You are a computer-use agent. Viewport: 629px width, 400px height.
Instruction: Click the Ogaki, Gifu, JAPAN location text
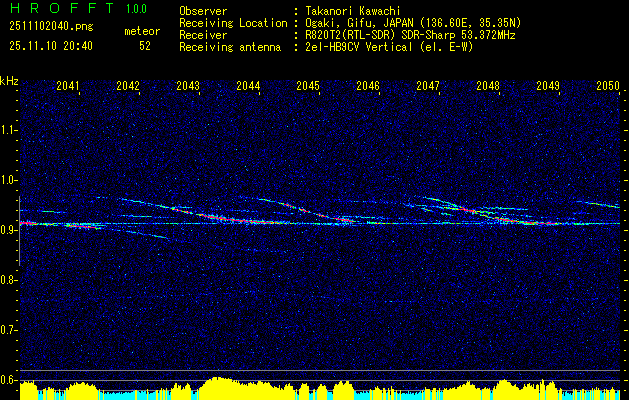pyautogui.click(x=413, y=23)
